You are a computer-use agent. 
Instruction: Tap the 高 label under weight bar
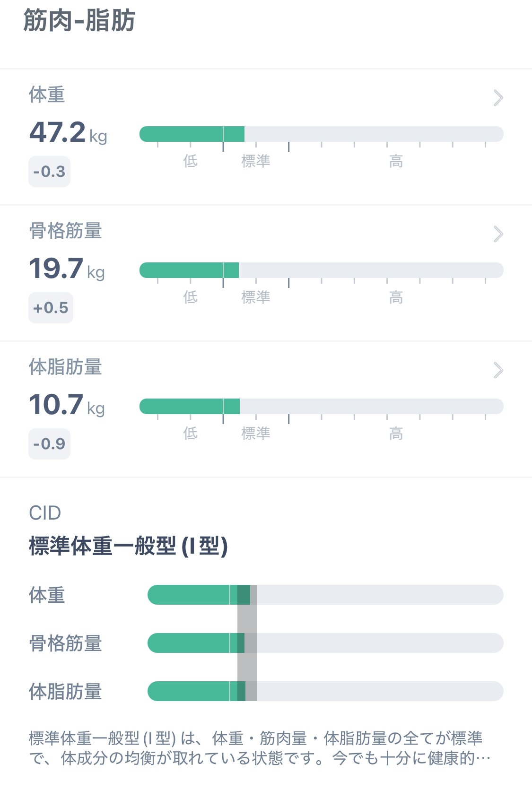click(396, 162)
